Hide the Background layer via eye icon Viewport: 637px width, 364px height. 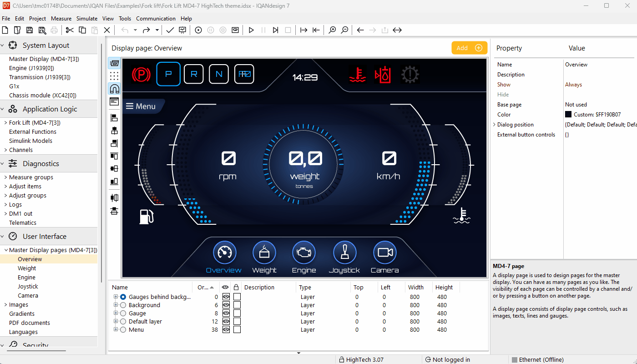(x=225, y=305)
